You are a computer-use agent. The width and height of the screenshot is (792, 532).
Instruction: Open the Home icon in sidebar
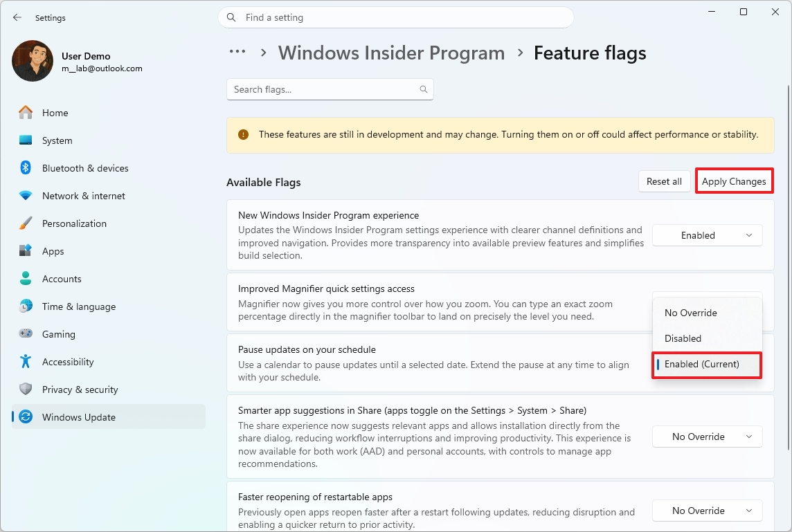25,113
